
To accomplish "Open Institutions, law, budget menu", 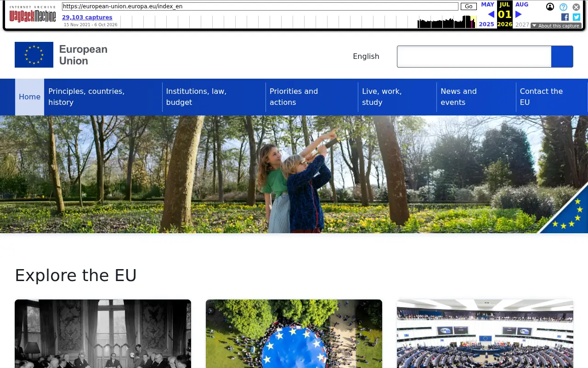I will 214,97.
